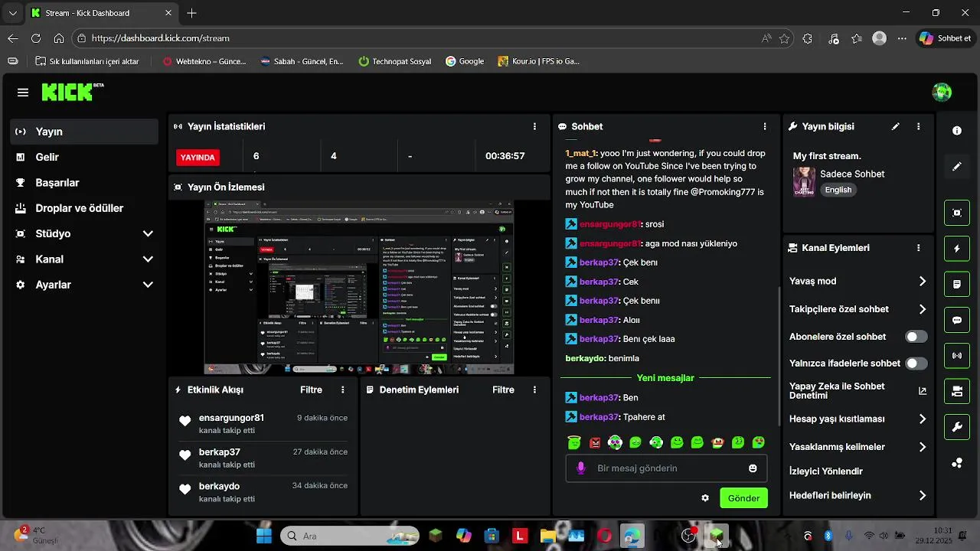Image resolution: width=980 pixels, height=551 pixels.
Task: Open emoji picker in chat input
Action: click(x=753, y=468)
